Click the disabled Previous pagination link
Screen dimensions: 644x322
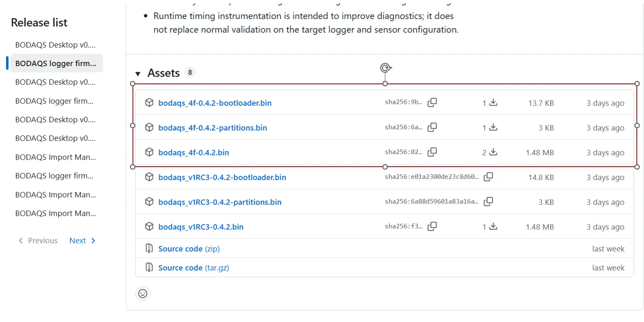(x=38, y=241)
